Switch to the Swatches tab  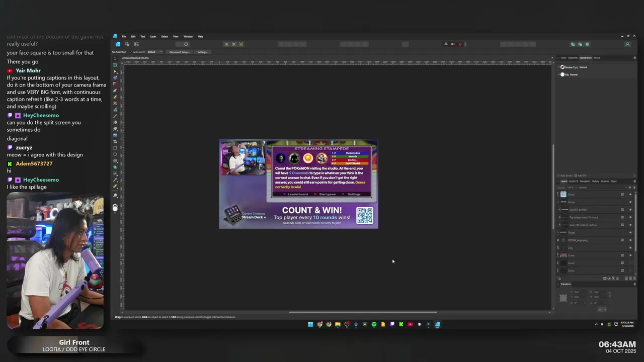coord(573,58)
